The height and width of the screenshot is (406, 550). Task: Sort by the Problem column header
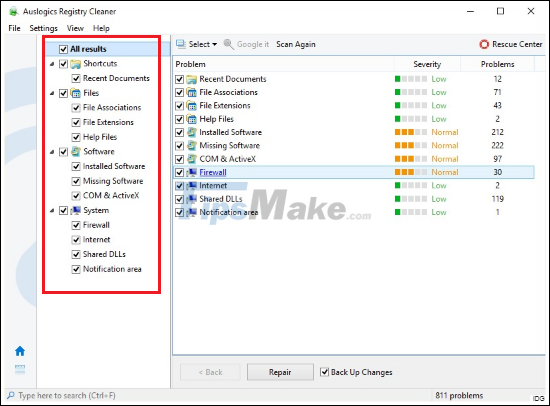click(x=283, y=64)
